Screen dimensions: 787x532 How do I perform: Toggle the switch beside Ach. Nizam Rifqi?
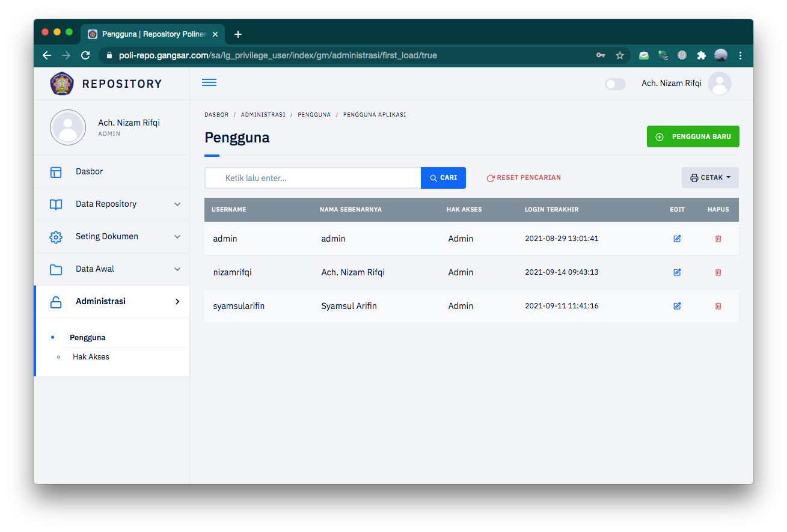tap(614, 84)
